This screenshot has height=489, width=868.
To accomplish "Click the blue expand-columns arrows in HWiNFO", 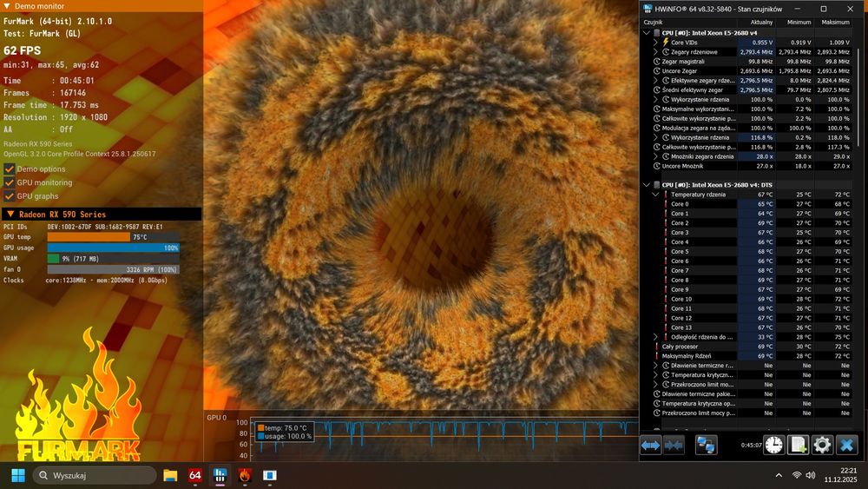I will click(650, 446).
